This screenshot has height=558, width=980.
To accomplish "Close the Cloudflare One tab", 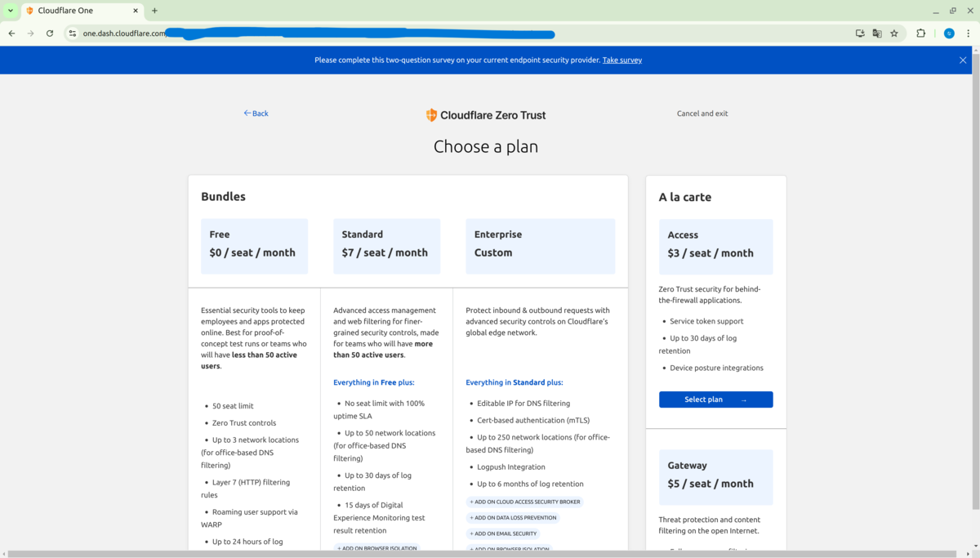I will tap(136, 11).
